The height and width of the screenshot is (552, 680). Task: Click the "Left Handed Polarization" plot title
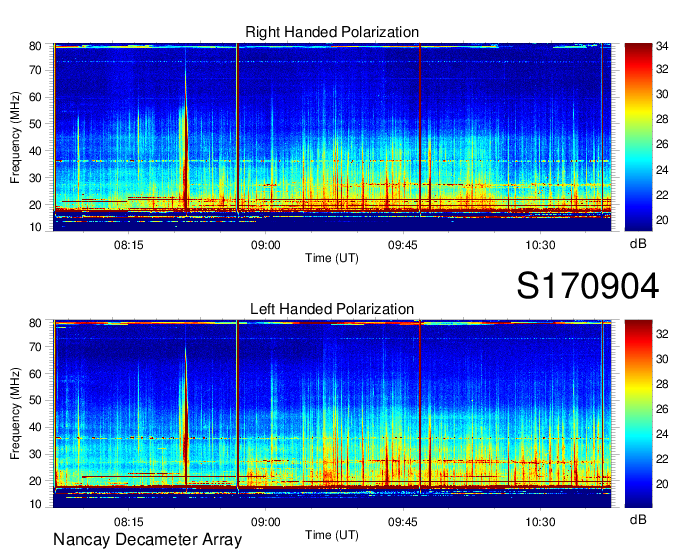[x=332, y=309]
